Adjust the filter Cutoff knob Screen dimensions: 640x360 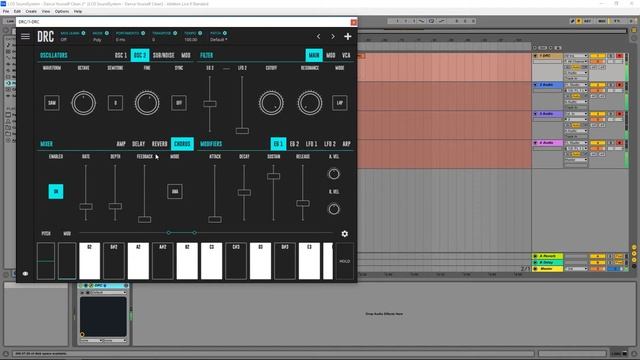(271, 103)
